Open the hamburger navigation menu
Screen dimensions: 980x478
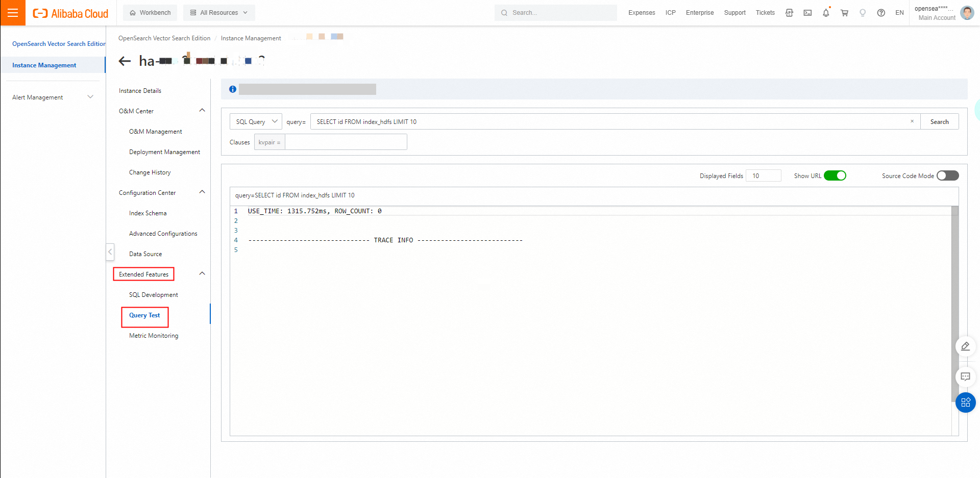[13, 13]
